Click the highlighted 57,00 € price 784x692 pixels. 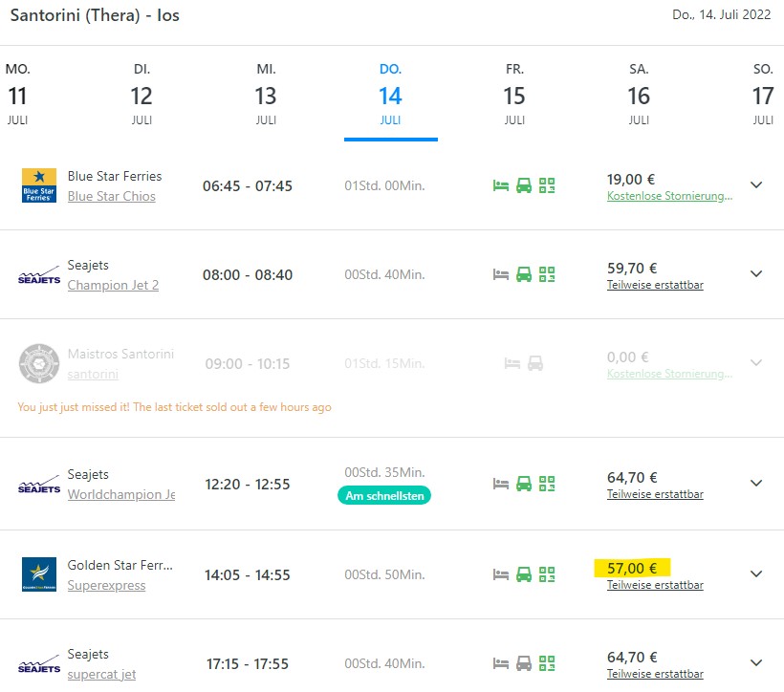click(632, 568)
